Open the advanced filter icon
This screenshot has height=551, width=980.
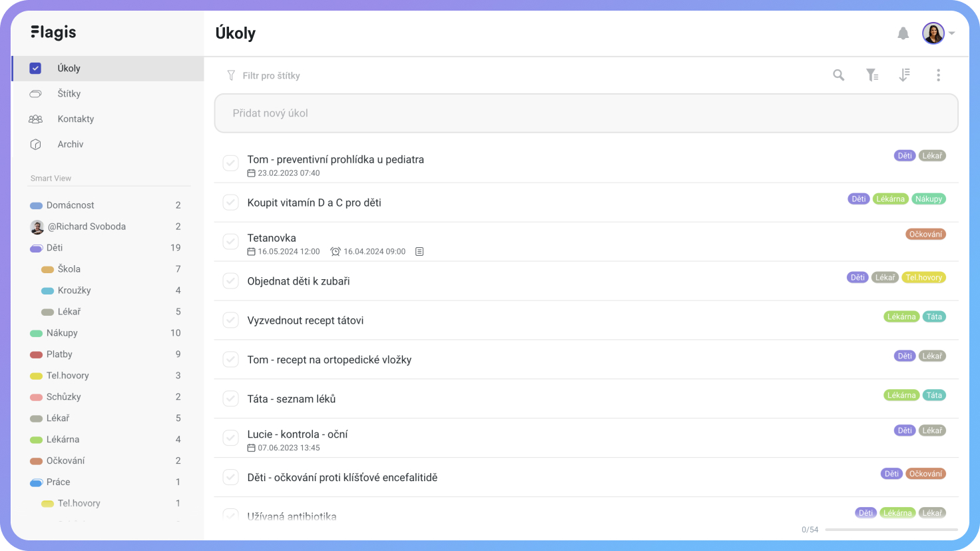pos(871,75)
